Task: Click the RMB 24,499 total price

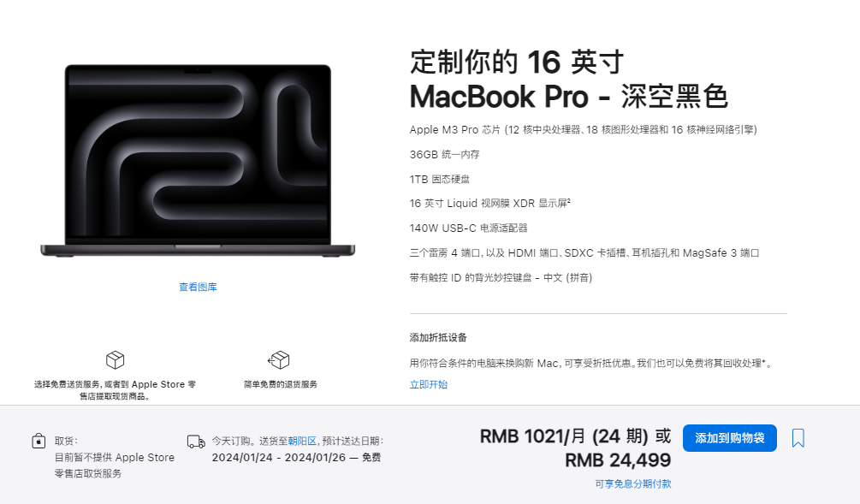Action: pyautogui.click(x=618, y=460)
